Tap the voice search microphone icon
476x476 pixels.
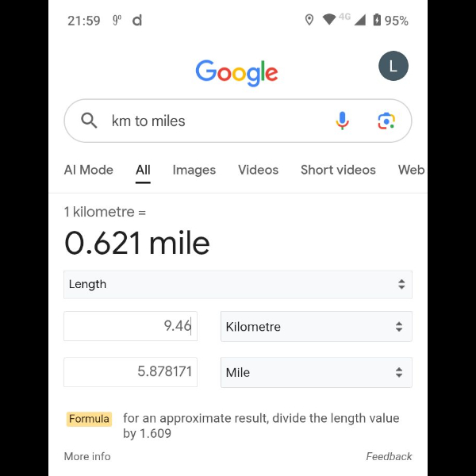342,121
